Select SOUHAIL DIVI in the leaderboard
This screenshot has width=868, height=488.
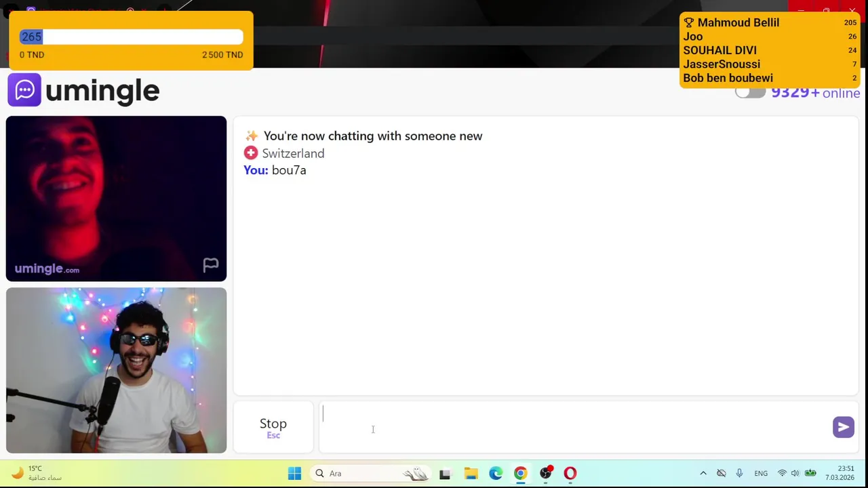[770, 50]
